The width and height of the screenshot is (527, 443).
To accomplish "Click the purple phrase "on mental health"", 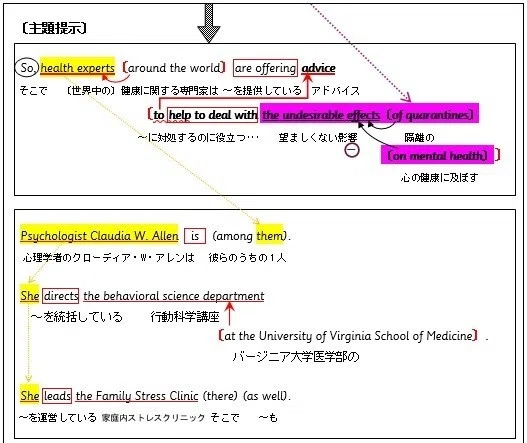I will click(x=437, y=155).
